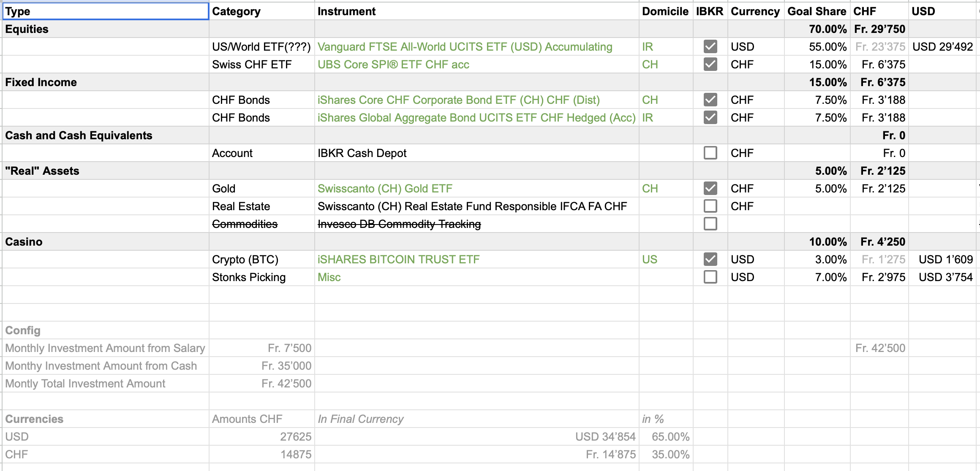The image size is (980, 471).
Task: Uncheck Swisscanto Gold ETF IBKR checkbox
Action: tap(710, 188)
